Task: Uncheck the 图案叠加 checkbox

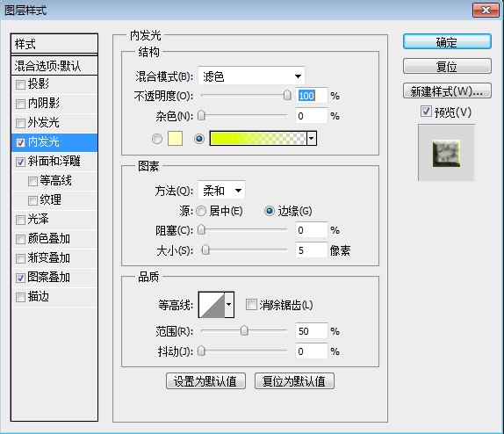Action: (20, 278)
